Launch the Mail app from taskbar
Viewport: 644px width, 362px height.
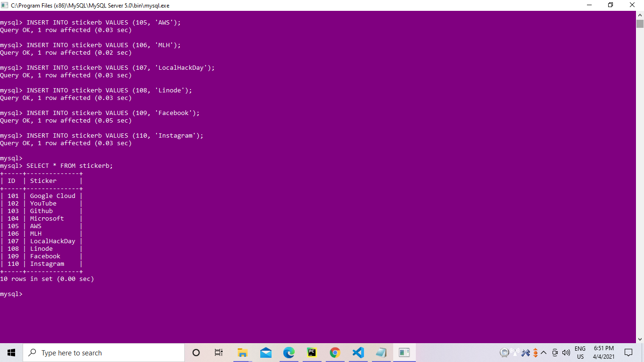(265, 353)
